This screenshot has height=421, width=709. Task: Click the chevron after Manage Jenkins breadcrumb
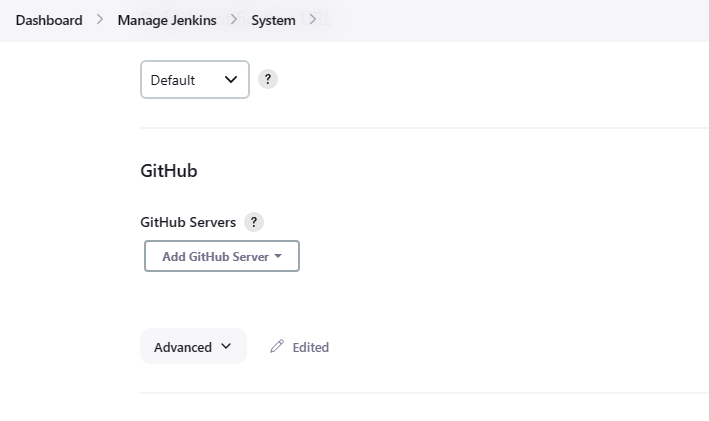(x=234, y=20)
